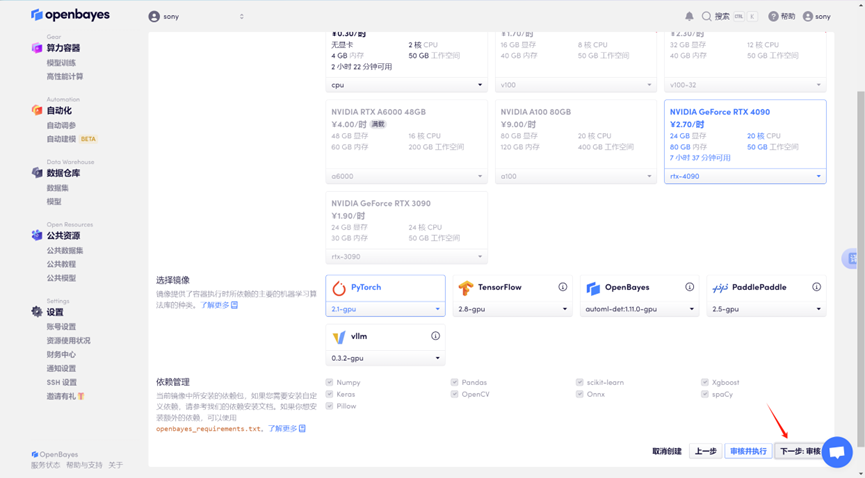Click the 数据仓库 section icon

coord(37,173)
